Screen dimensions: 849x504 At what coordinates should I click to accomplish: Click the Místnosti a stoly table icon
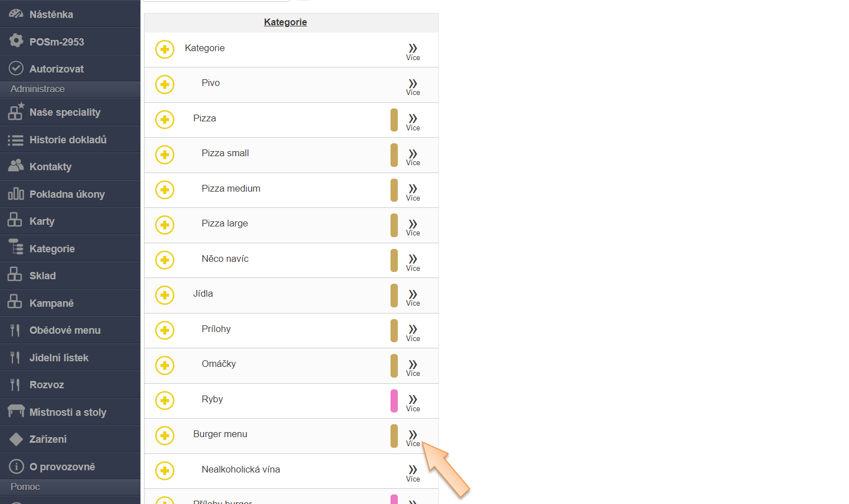click(x=16, y=412)
